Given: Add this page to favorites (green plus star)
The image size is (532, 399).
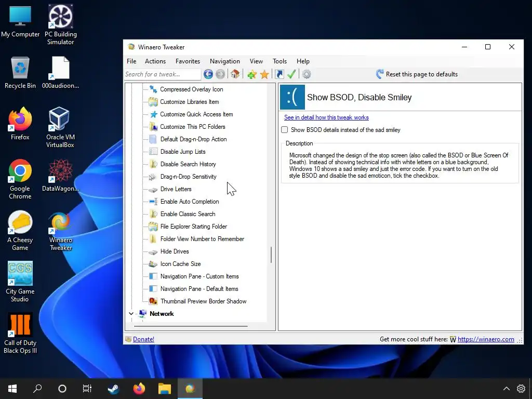Looking at the screenshot, I should coord(252,74).
